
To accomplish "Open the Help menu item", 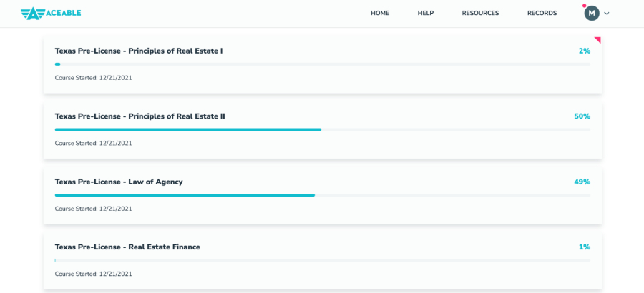I will 426,13.
